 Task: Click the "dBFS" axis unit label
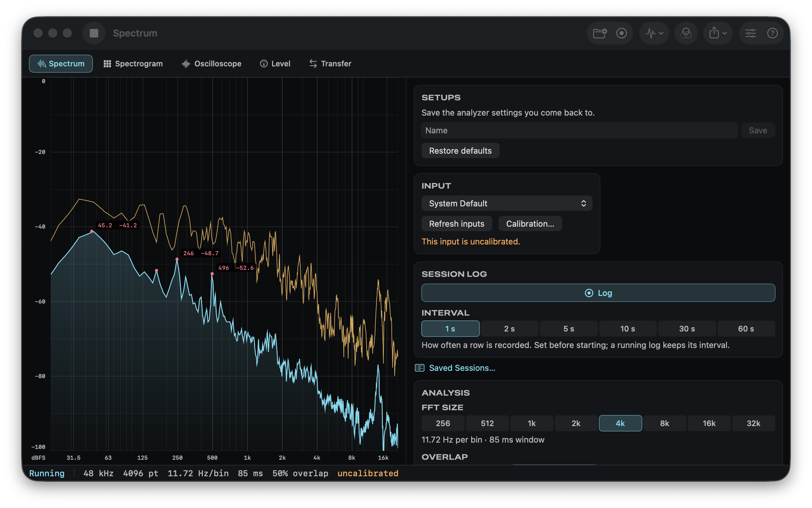click(x=38, y=458)
